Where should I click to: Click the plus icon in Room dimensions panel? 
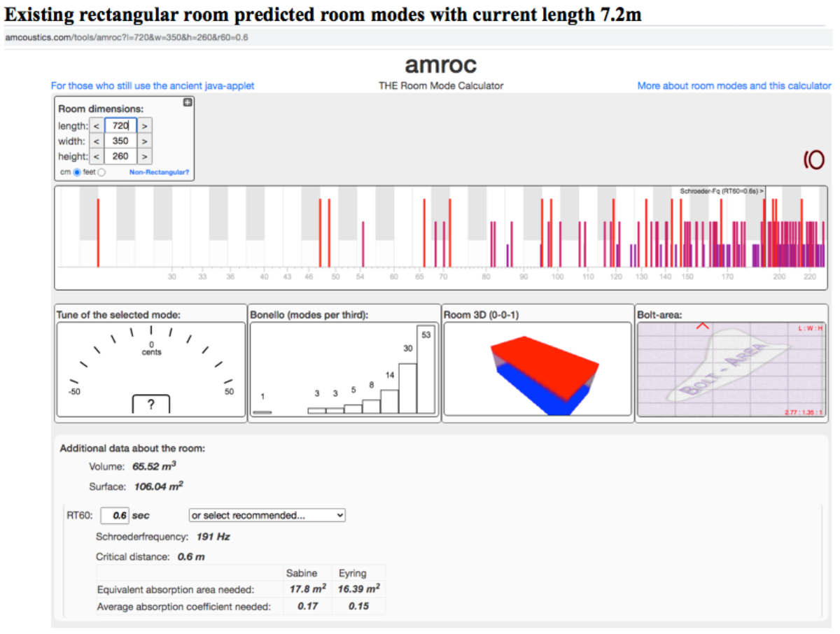click(188, 103)
